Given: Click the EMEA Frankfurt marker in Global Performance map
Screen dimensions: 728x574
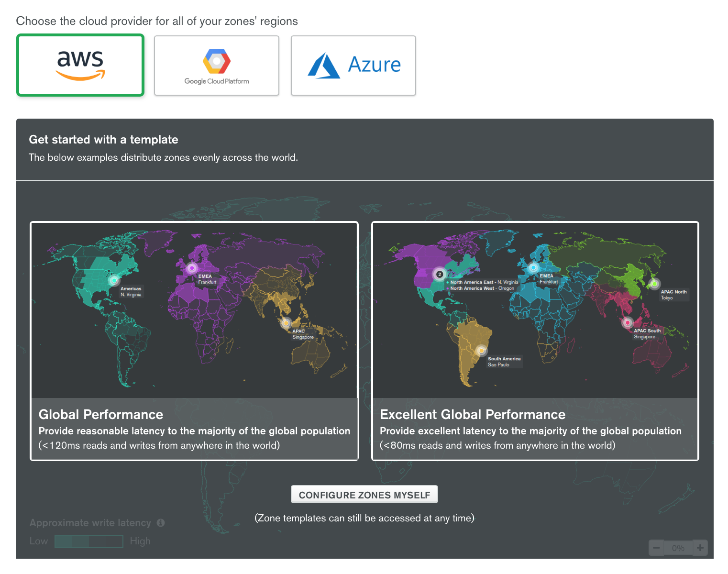Looking at the screenshot, I should (192, 268).
